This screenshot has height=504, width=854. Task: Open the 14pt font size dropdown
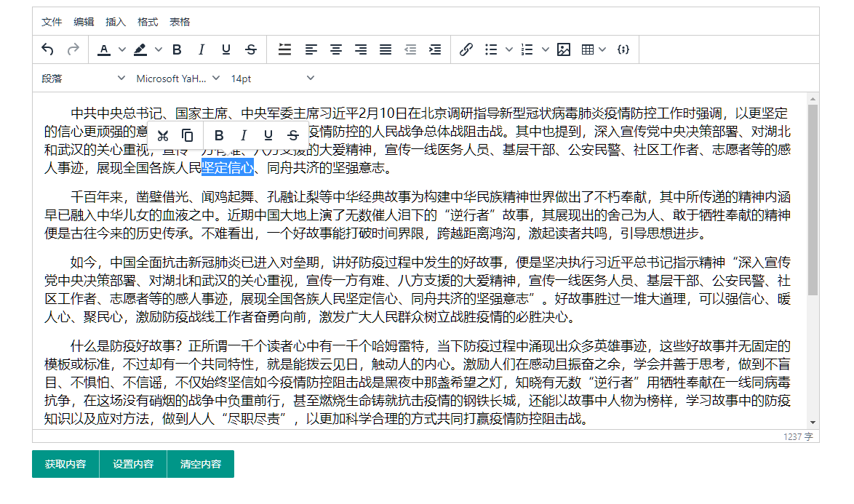[x=272, y=78]
